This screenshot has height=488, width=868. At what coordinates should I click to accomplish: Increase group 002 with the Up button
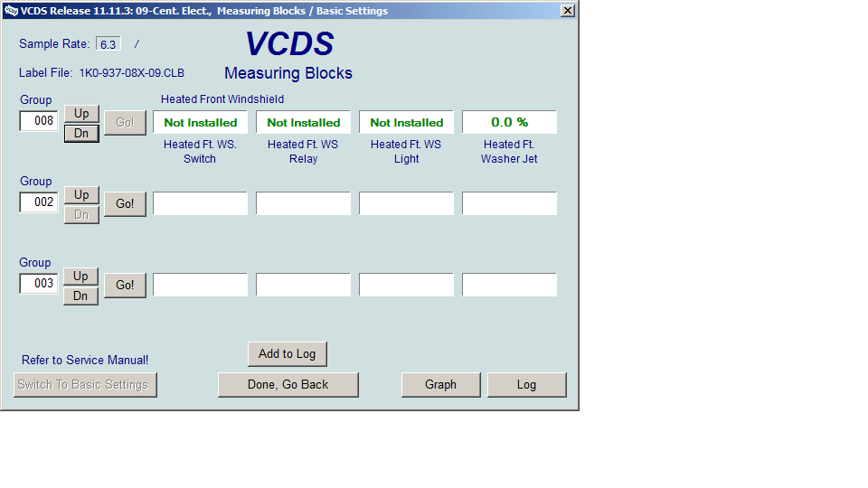tap(81, 195)
